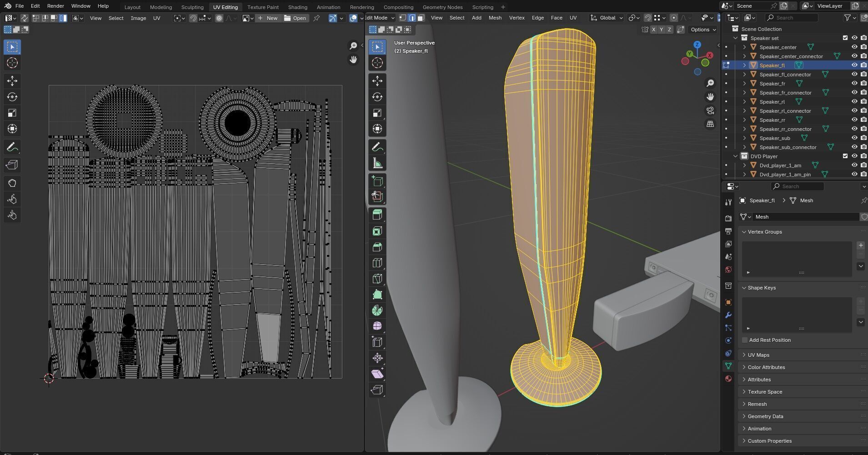Uncheck the DVD Player collection checkbox
This screenshot has height=455, width=868.
click(x=845, y=156)
